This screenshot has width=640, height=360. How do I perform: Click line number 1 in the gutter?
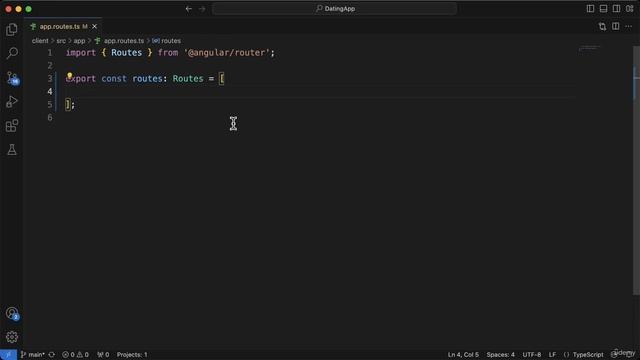click(50, 53)
